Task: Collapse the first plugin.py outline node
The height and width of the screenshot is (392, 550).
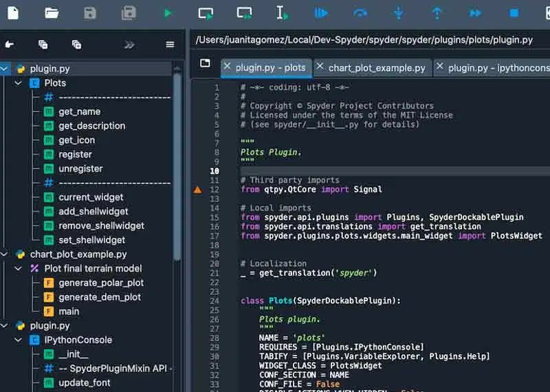Action: [x=3, y=69]
